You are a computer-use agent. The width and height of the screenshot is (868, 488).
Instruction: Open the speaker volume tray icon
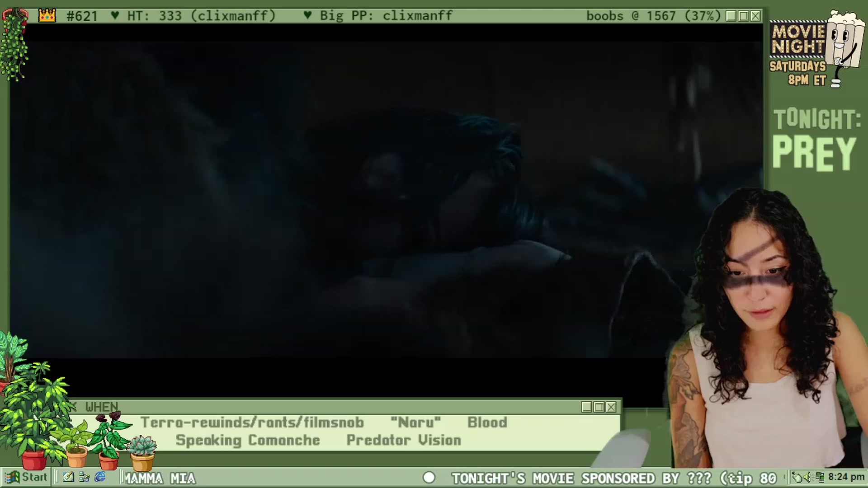tap(809, 477)
